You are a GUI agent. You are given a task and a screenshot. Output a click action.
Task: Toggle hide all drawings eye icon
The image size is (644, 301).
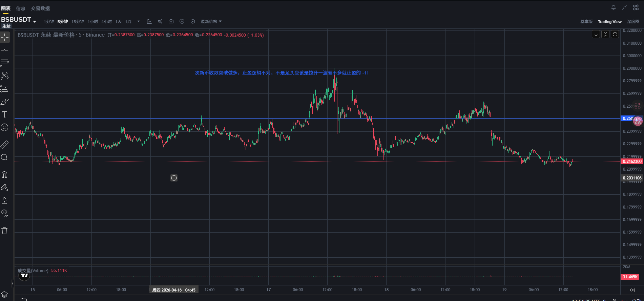pyautogui.click(x=5, y=213)
